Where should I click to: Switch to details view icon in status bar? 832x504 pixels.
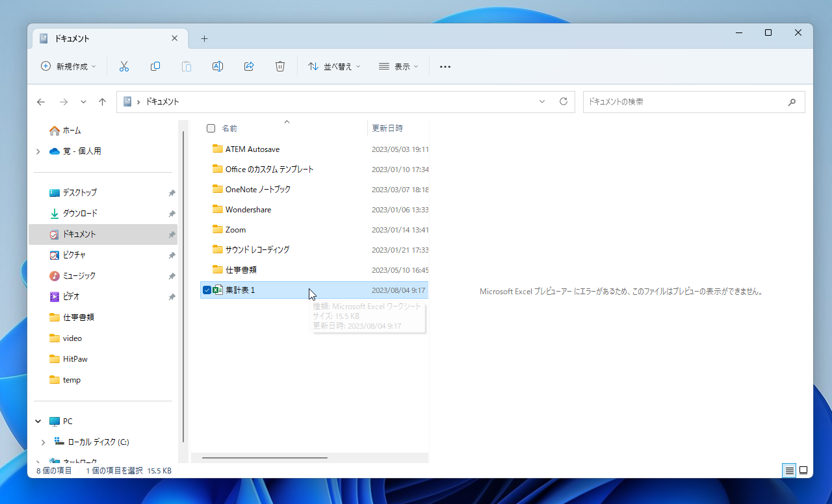click(x=790, y=470)
